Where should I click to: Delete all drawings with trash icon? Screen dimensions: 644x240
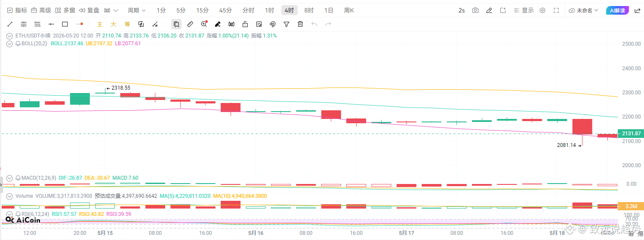pyautogui.click(x=300, y=24)
